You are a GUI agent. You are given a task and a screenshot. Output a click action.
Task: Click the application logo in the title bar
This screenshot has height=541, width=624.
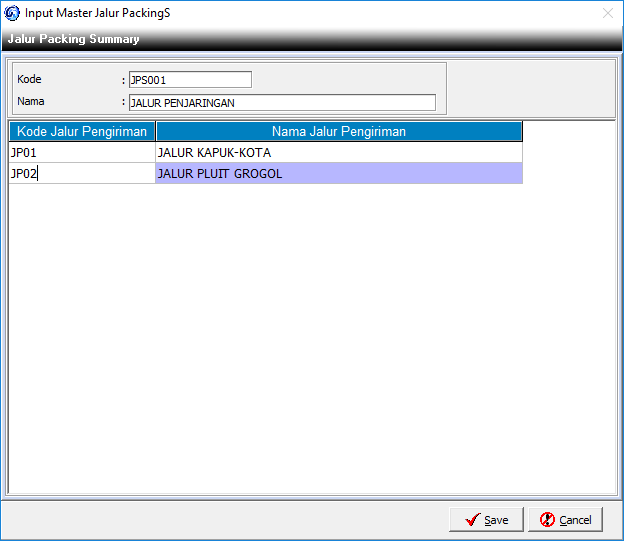12,13
